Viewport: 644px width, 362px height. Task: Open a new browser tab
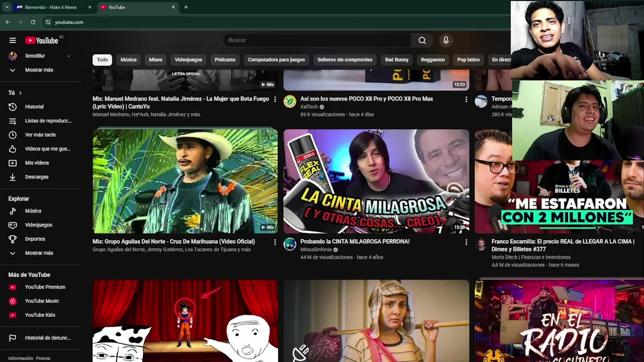186,7
